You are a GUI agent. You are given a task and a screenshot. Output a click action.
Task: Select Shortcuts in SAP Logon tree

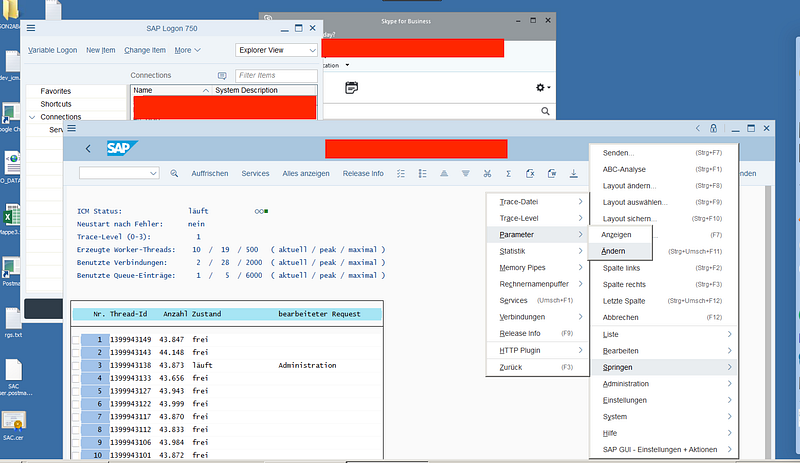56,104
